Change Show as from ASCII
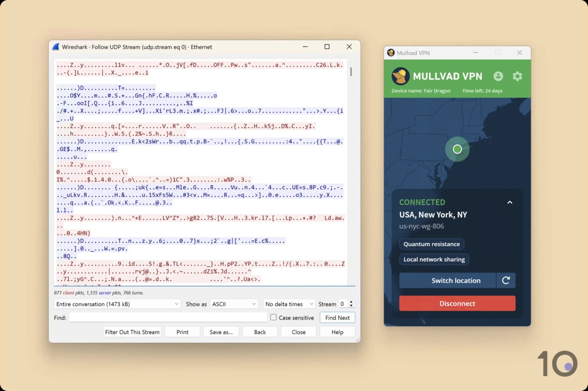 [234, 304]
